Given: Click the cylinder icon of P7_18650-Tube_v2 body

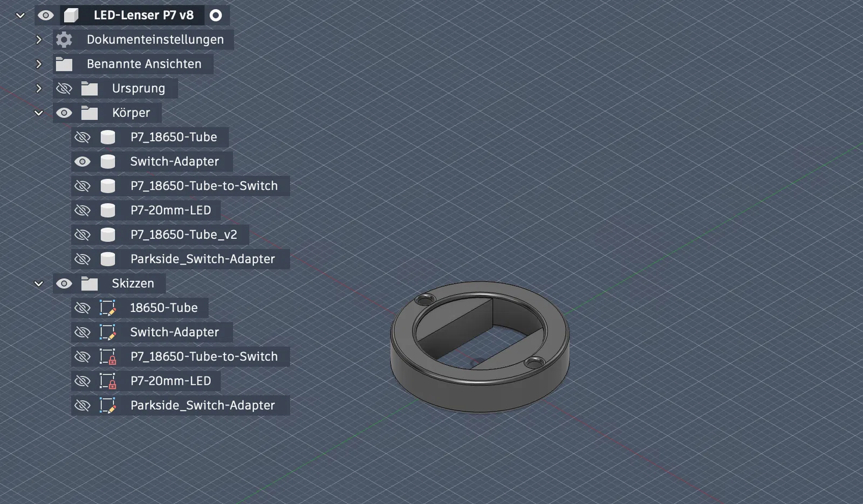Looking at the screenshot, I should [108, 234].
